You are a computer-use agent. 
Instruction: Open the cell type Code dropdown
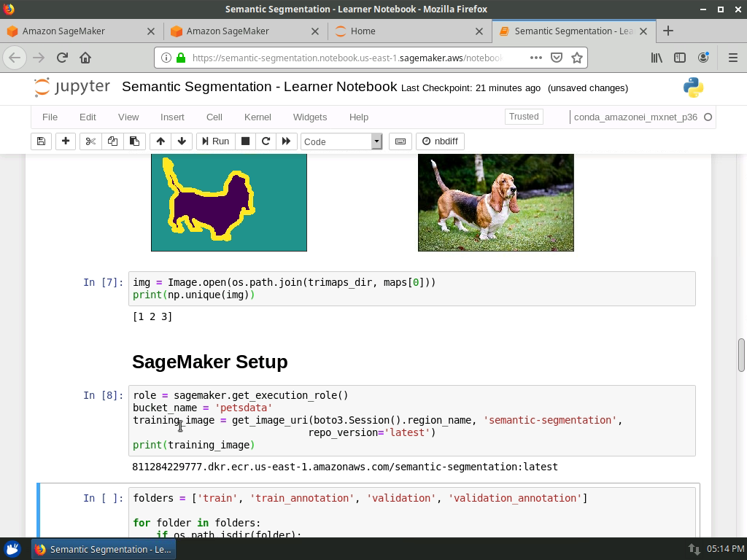(x=341, y=141)
